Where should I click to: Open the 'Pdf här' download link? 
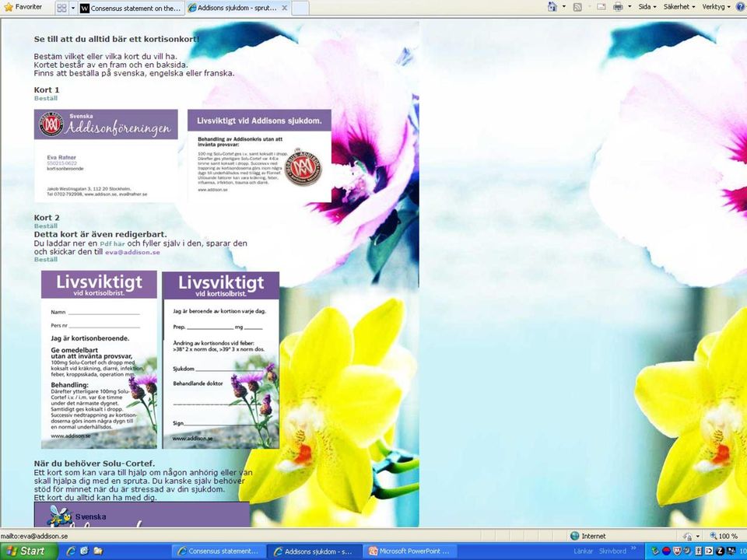(x=112, y=243)
